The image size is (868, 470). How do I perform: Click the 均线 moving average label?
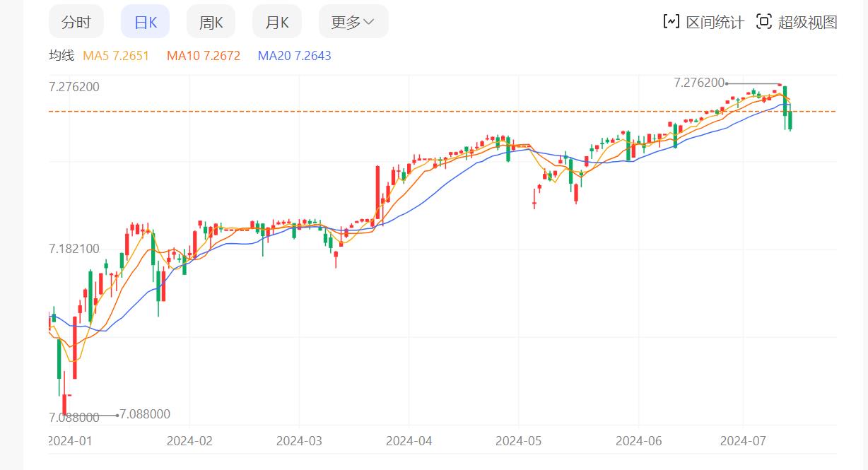coord(61,56)
